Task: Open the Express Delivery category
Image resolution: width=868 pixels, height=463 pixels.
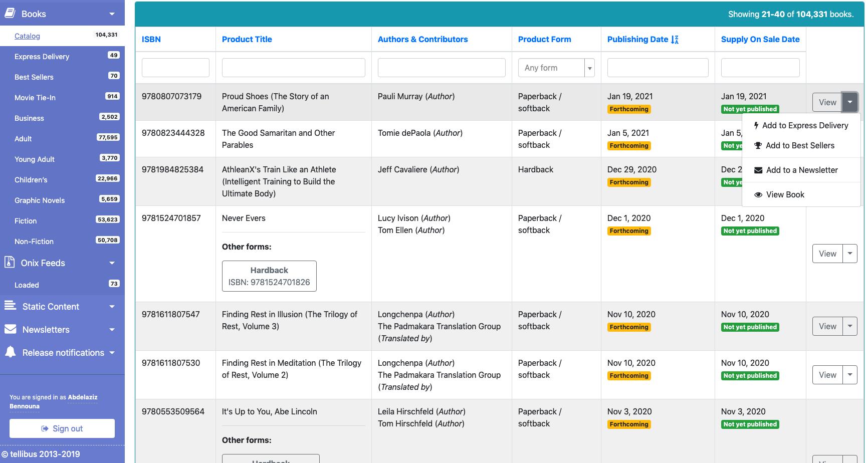Action: 42,57
